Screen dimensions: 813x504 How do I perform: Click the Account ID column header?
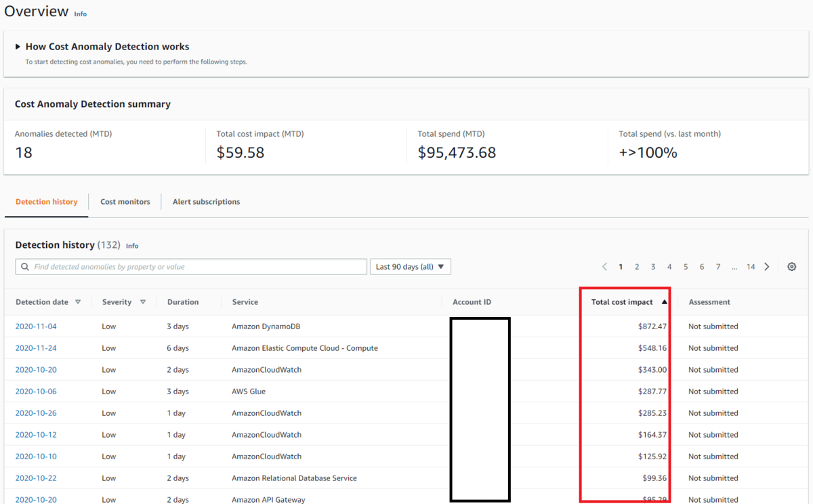[x=472, y=302]
